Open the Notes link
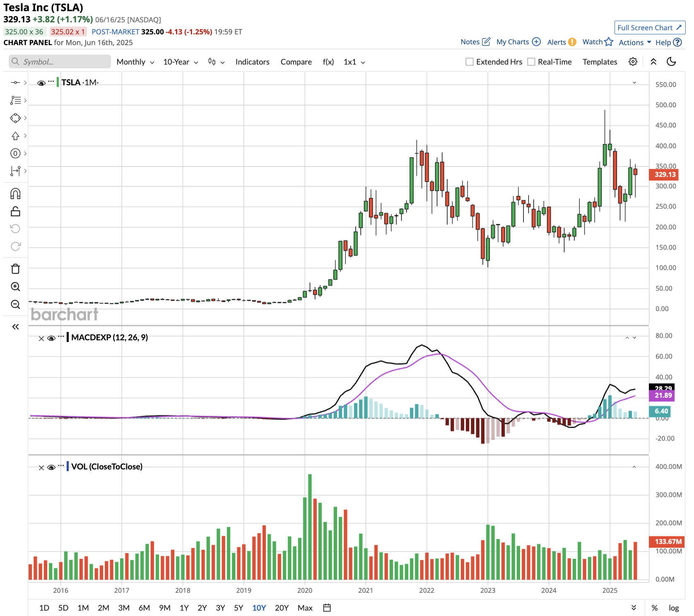 470,42
